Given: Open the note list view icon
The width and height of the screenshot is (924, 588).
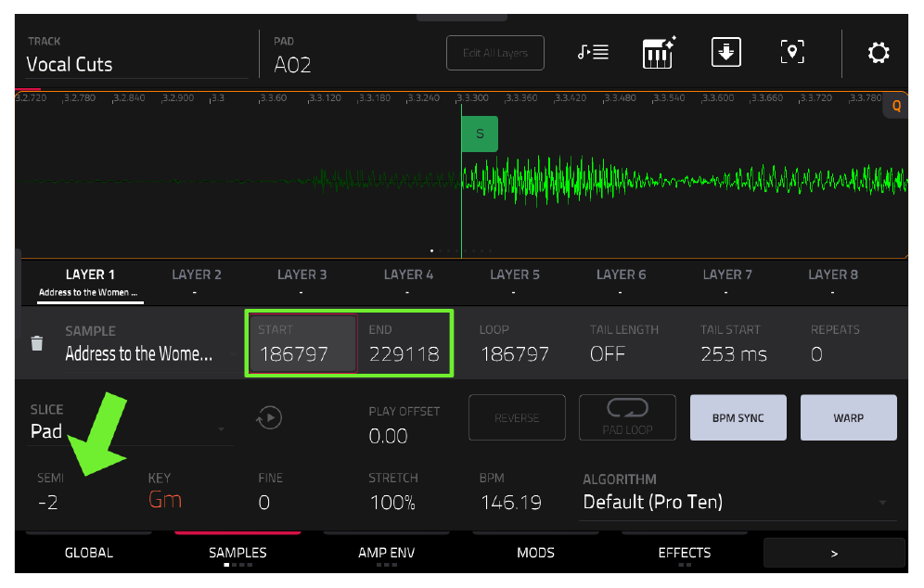Looking at the screenshot, I should click(x=593, y=53).
